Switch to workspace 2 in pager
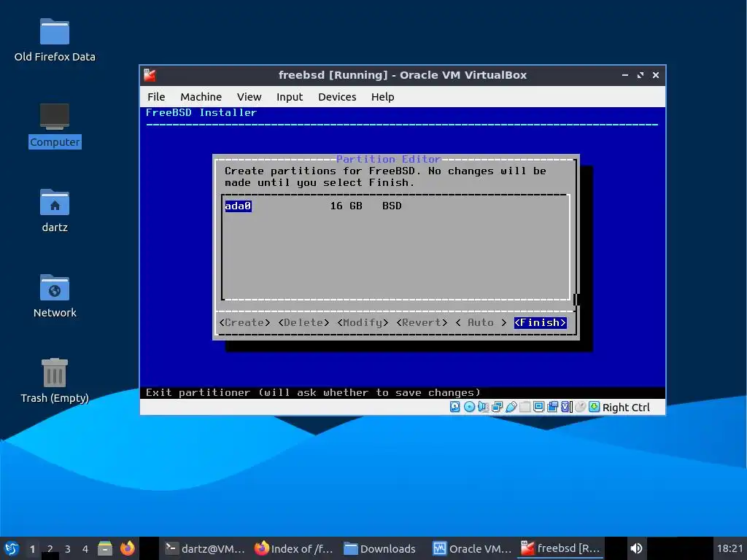Image resolution: width=747 pixels, height=560 pixels. click(x=50, y=548)
